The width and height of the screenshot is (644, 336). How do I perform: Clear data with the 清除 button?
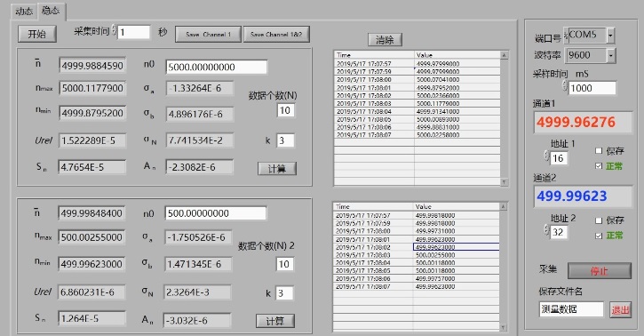[385, 40]
